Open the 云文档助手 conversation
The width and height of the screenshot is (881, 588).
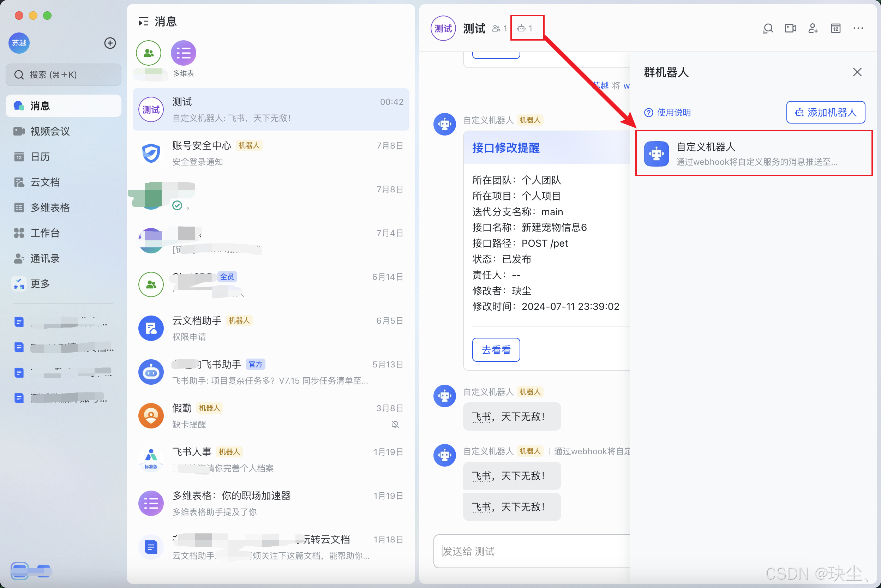pos(271,329)
